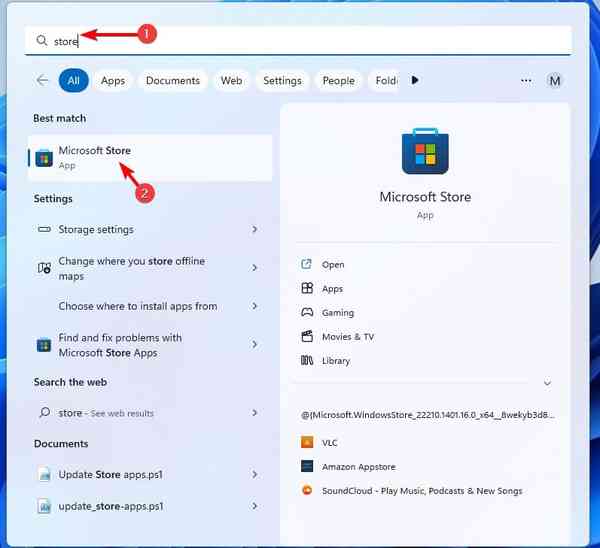Click the offline maps icon
Screen dimensions: 600x548
[44, 268]
